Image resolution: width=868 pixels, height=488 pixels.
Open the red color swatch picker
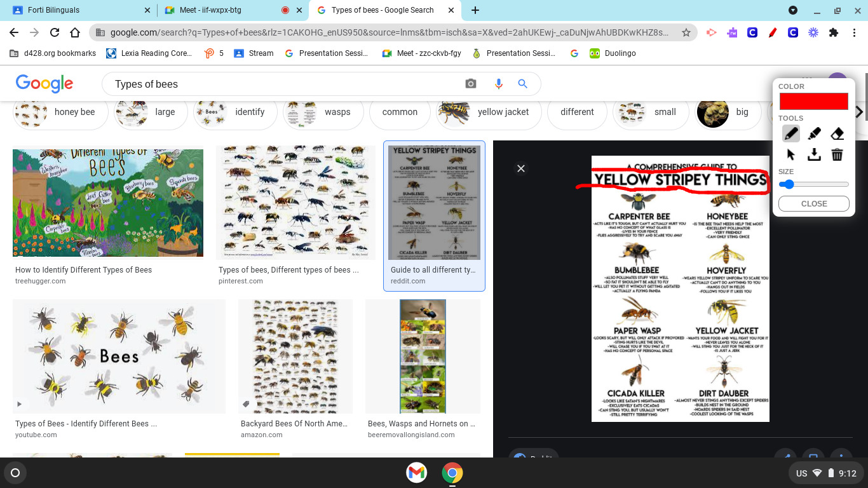813,101
